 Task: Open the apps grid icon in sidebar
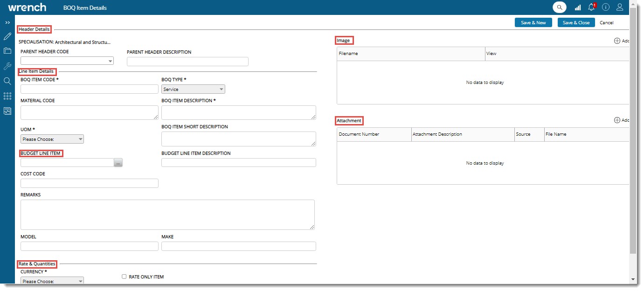[x=7, y=96]
